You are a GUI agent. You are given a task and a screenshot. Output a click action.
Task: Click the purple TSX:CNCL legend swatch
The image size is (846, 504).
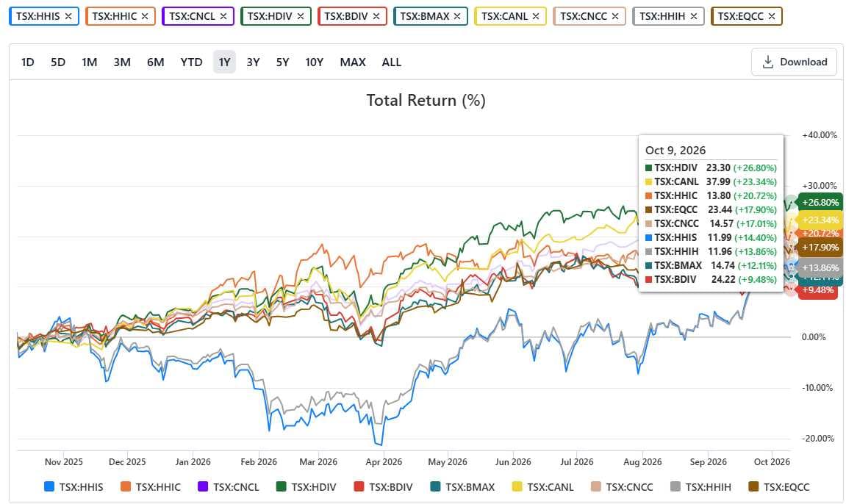(x=203, y=487)
